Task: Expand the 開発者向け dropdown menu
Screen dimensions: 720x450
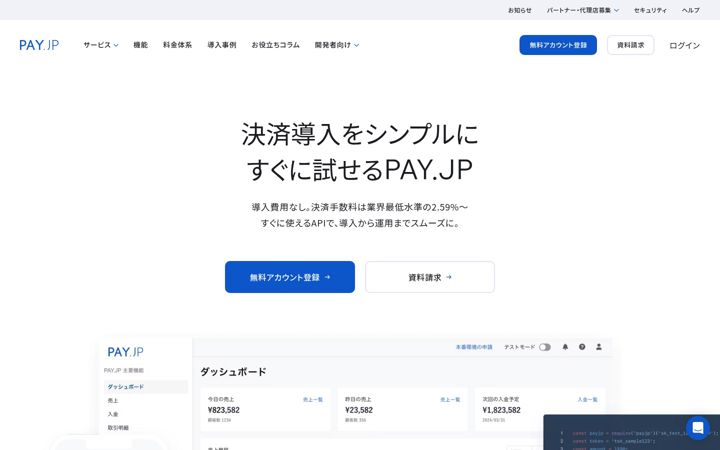Action: pyautogui.click(x=337, y=45)
